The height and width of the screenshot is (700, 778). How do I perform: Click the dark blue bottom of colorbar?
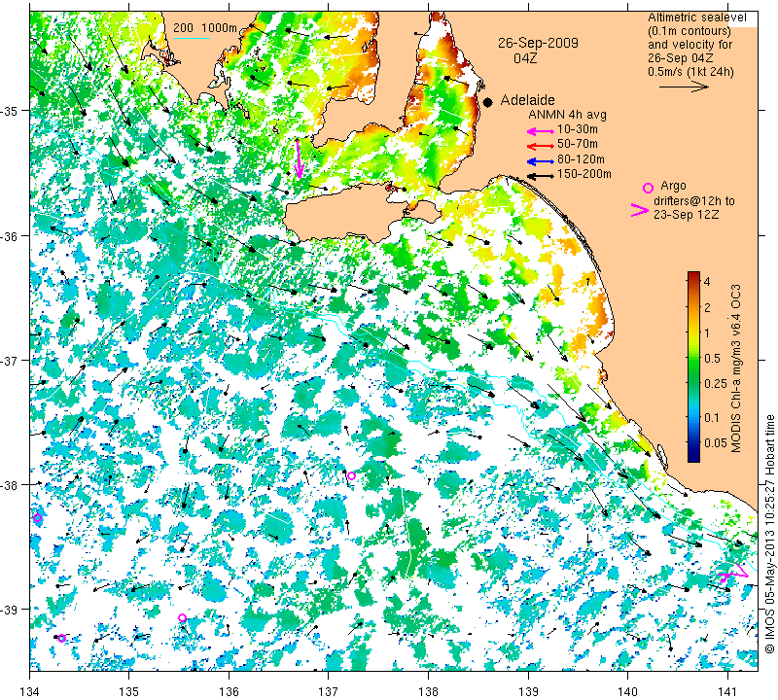click(x=693, y=458)
